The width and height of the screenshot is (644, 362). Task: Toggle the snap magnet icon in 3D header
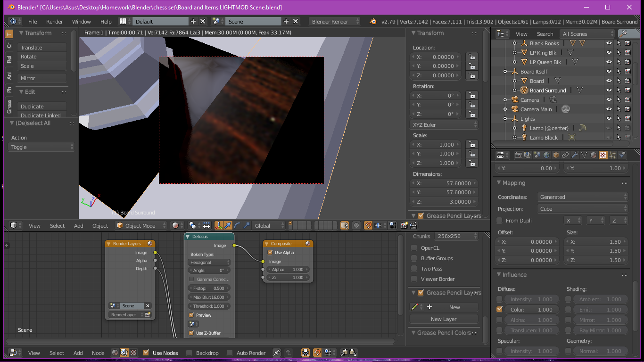[x=368, y=226]
